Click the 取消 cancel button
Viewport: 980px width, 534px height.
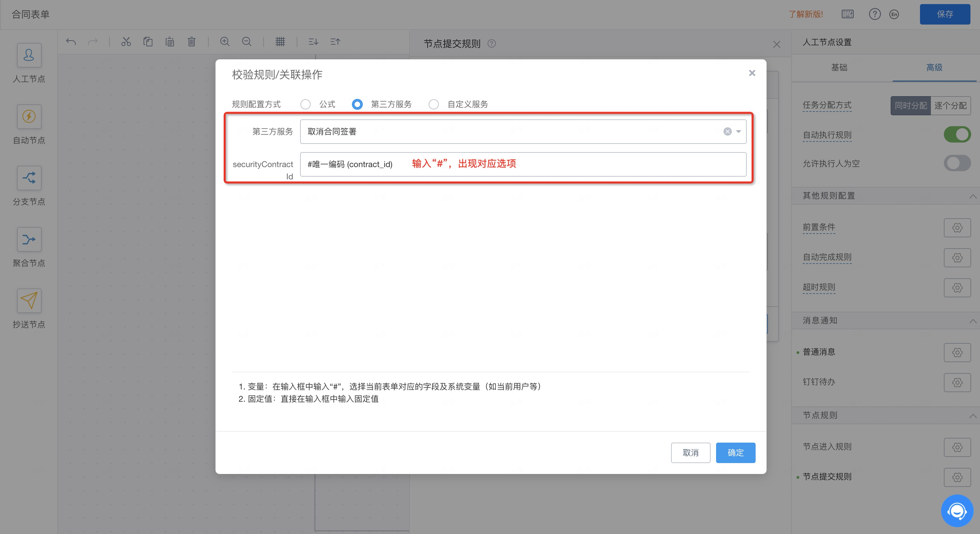(690, 453)
